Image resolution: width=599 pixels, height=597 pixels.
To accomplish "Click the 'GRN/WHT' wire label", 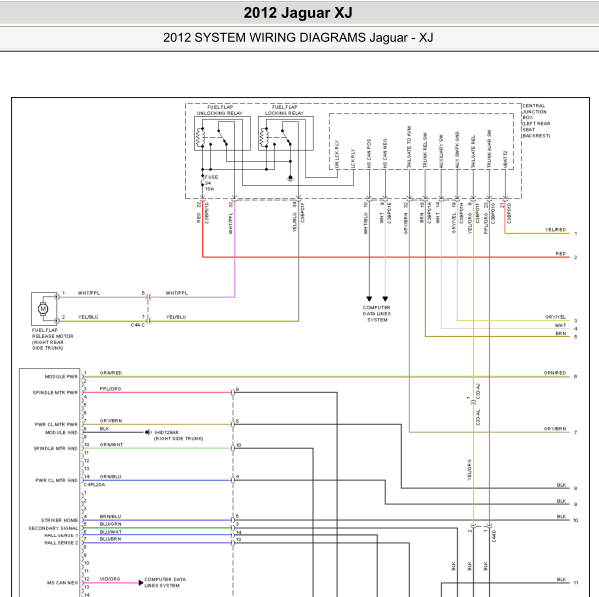I will (x=111, y=445).
